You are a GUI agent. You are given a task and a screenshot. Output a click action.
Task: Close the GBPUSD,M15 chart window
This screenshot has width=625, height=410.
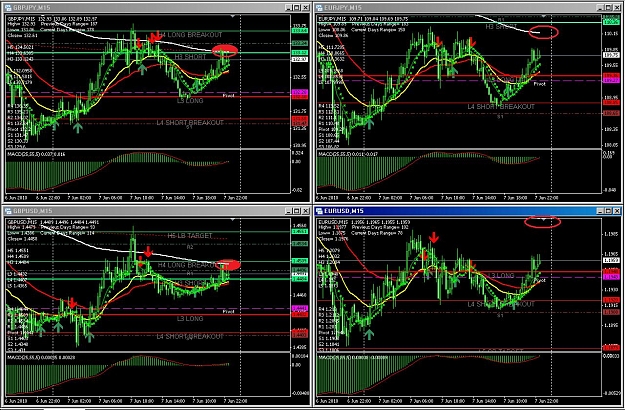(306, 211)
